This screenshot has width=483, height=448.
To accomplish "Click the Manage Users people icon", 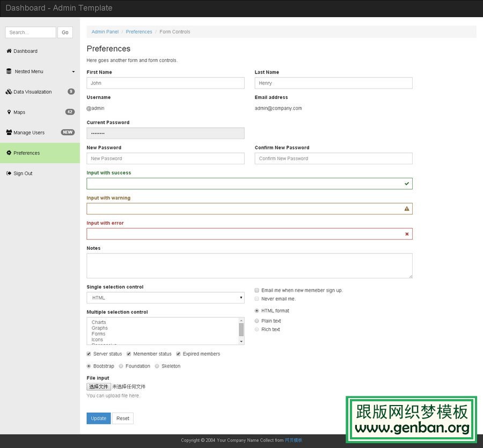I will click(9, 133).
